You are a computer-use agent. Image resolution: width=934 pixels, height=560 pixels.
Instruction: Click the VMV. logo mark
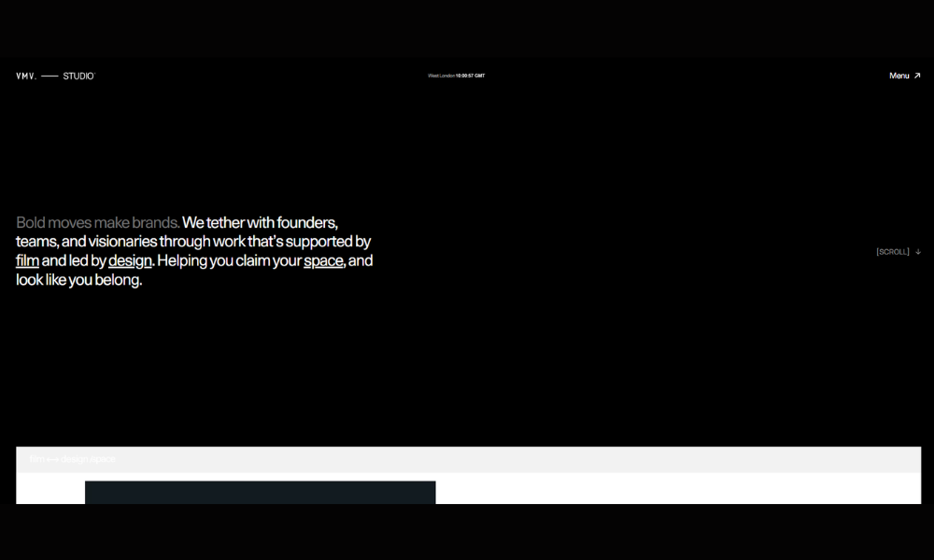point(26,76)
